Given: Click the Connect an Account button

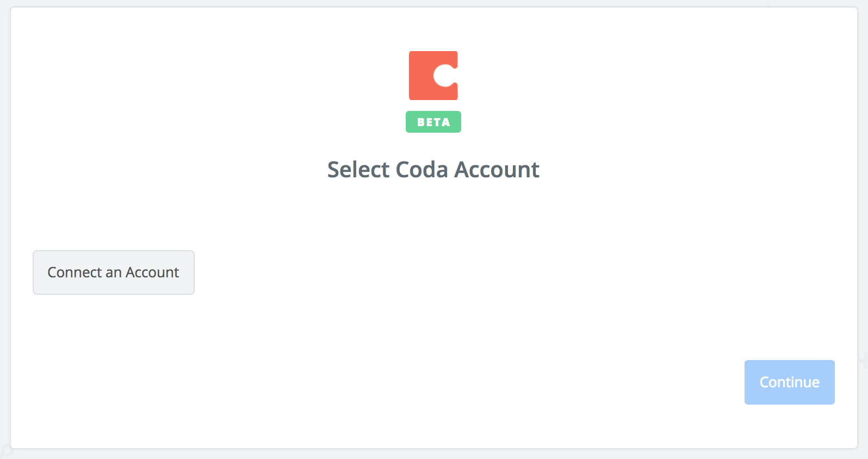Looking at the screenshot, I should click(x=114, y=272).
